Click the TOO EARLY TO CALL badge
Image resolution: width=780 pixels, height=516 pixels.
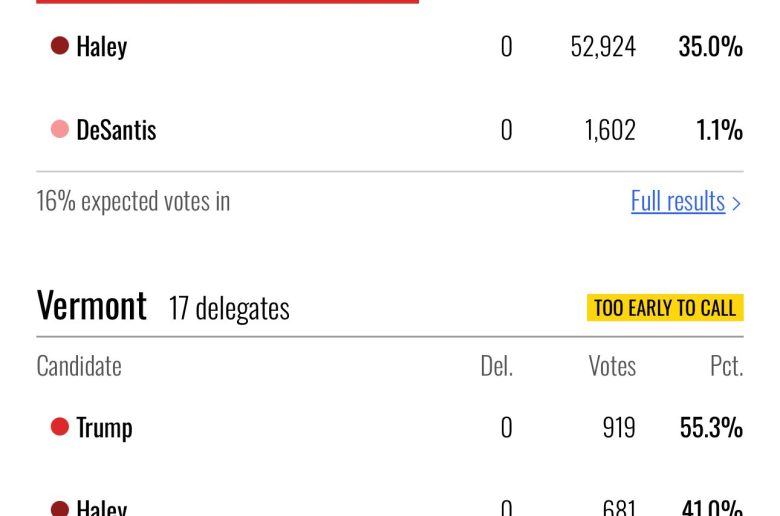[665, 308]
